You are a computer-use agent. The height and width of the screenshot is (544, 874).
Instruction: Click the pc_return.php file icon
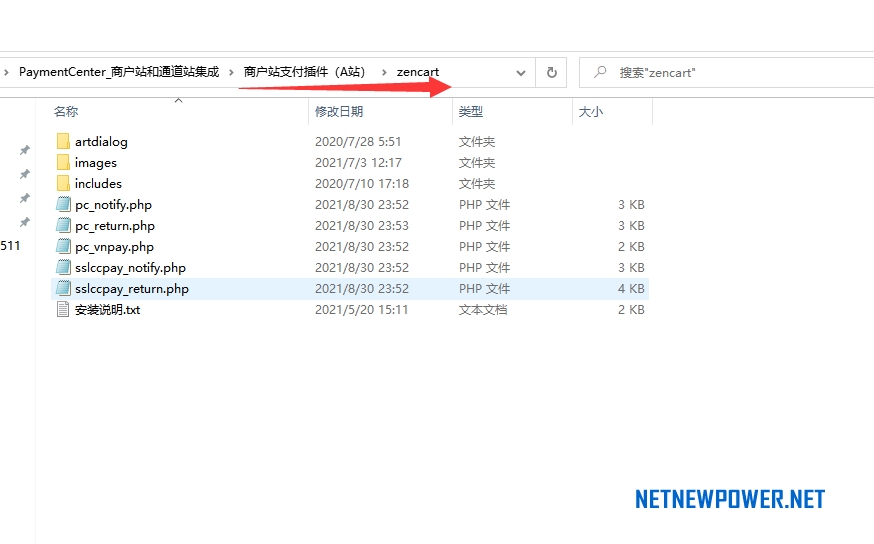tap(64, 225)
